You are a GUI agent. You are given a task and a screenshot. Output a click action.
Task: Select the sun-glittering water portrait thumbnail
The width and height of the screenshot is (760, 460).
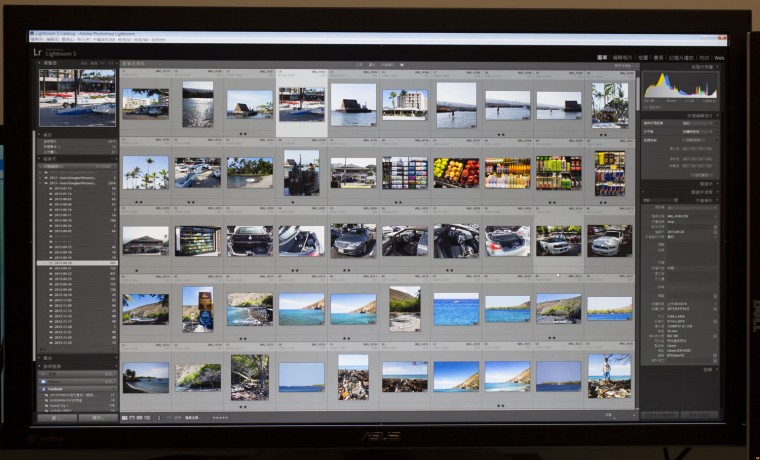(x=198, y=104)
